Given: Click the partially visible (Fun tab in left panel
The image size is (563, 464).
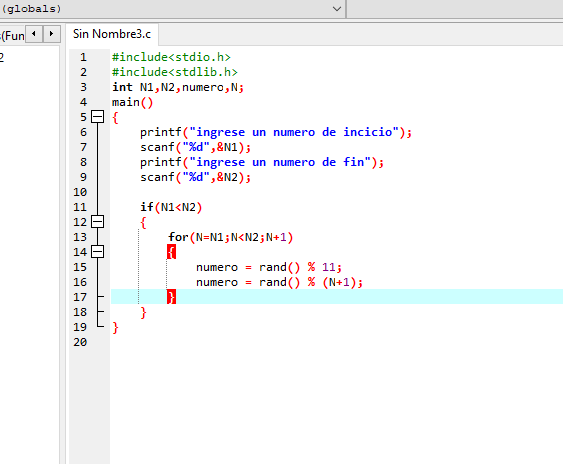Looking at the screenshot, I should tap(13, 35).
